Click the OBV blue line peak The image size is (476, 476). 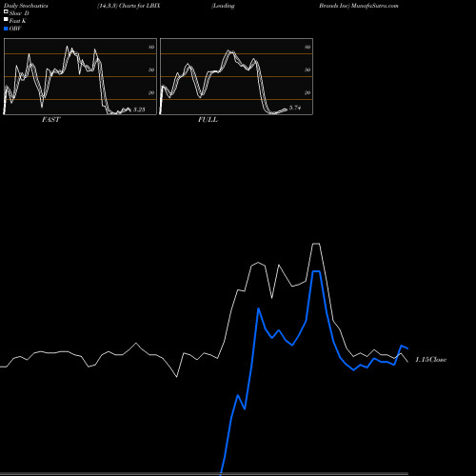[316, 271]
